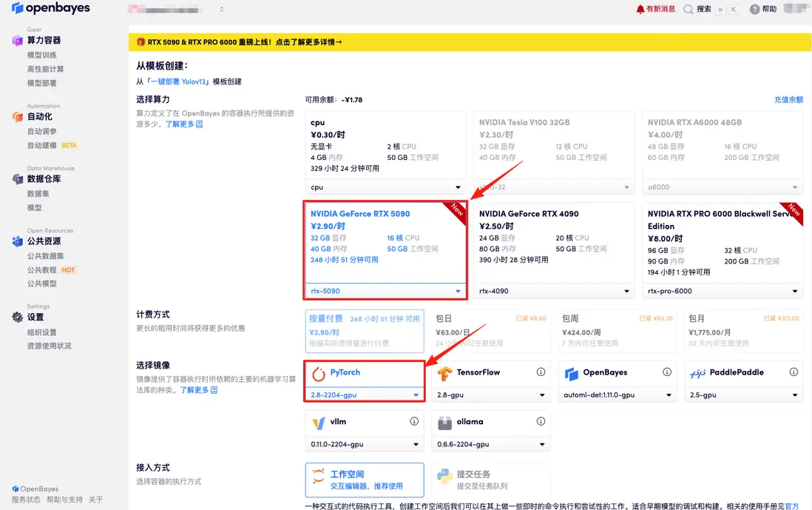Choose 包日 billing option
This screenshot has height=510, width=812.
tap(491, 331)
